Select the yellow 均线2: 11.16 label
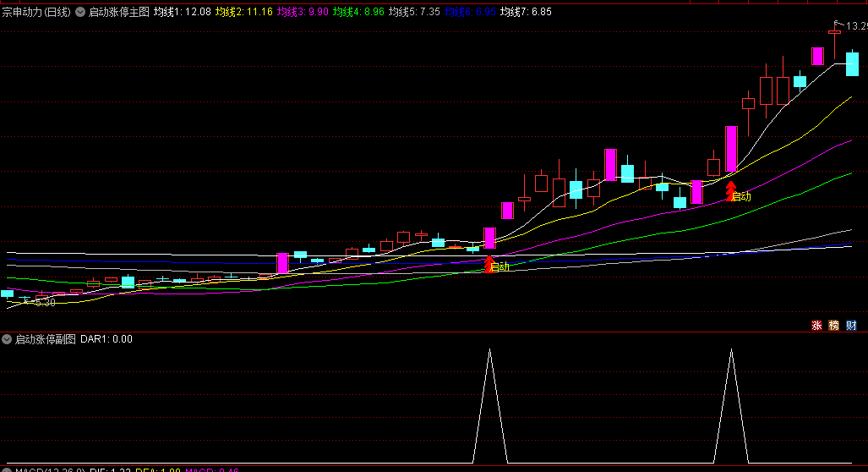The image size is (868, 472). click(242, 12)
